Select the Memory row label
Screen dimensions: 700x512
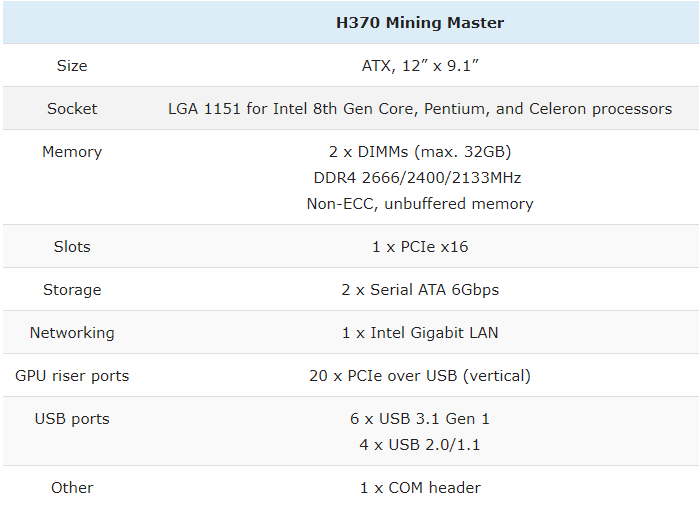tap(72, 152)
